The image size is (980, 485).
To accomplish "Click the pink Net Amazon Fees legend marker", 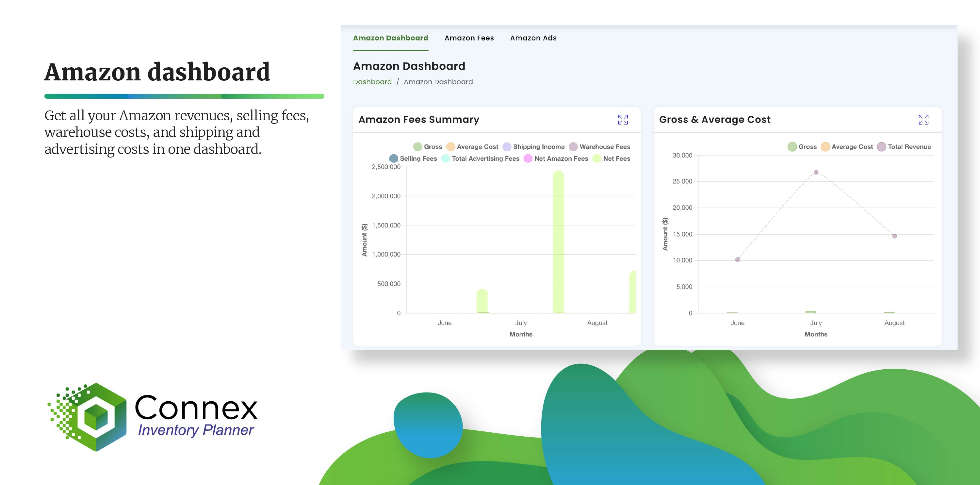I will tap(528, 159).
